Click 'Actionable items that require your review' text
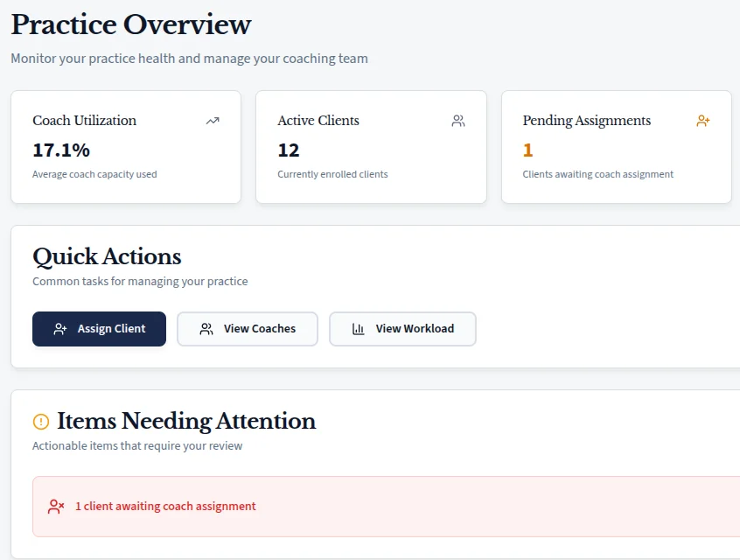The height and width of the screenshot is (560, 740). pos(137,445)
